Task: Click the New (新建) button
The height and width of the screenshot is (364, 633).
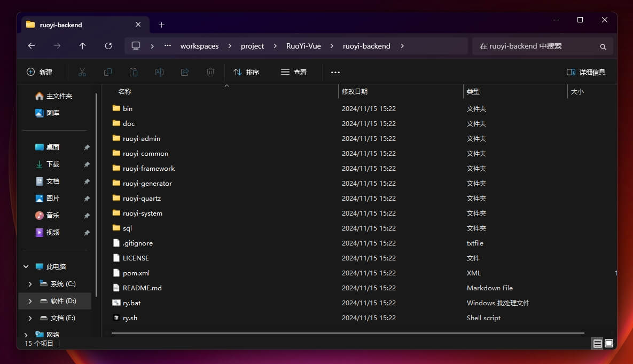Action: pos(40,72)
